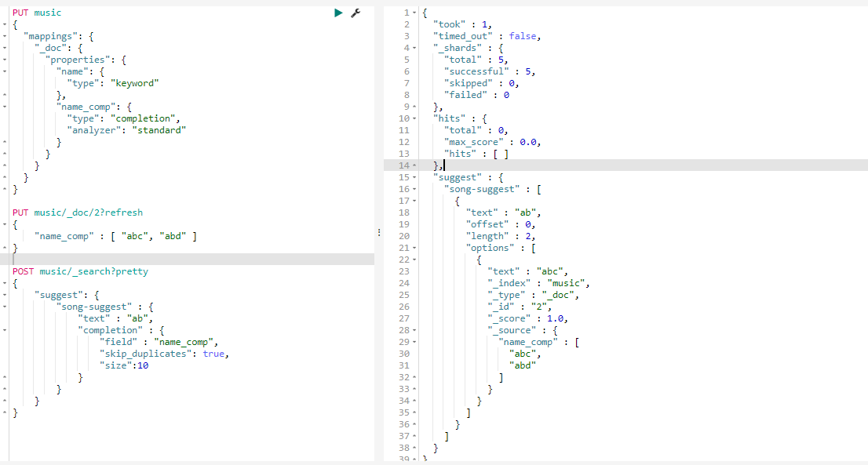Click line number 14 in response gutter

(403, 165)
